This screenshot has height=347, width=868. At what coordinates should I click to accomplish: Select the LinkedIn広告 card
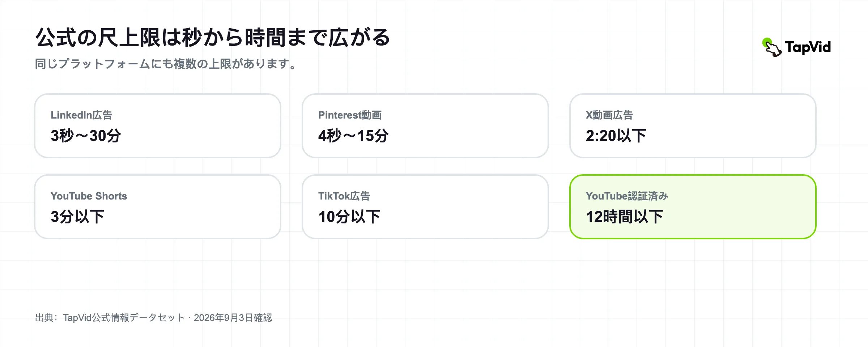158,126
